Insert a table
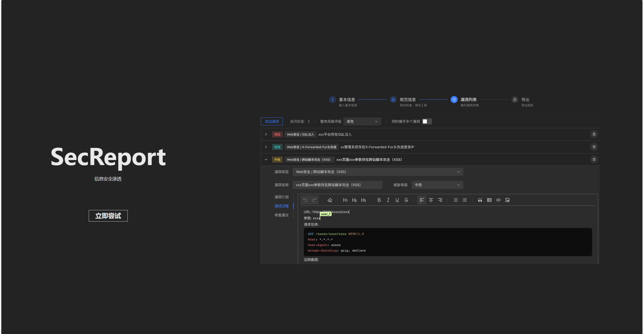The width and height of the screenshot is (644, 334). [x=489, y=200]
